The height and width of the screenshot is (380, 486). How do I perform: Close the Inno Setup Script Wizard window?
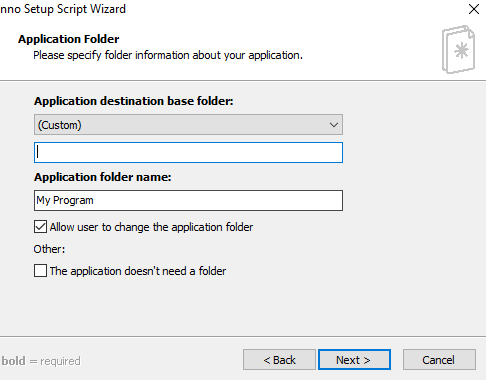tap(474, 9)
